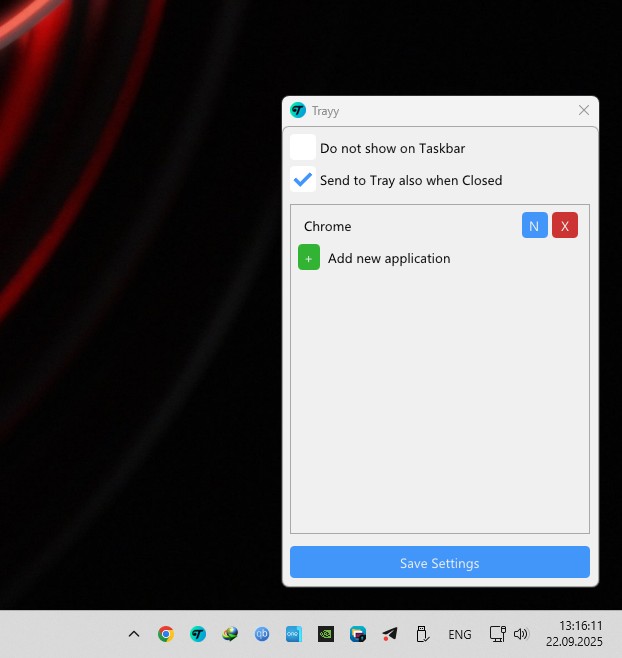This screenshot has height=658, width=622.
Task: Remove Chrome with the red X button
Action: pos(565,226)
